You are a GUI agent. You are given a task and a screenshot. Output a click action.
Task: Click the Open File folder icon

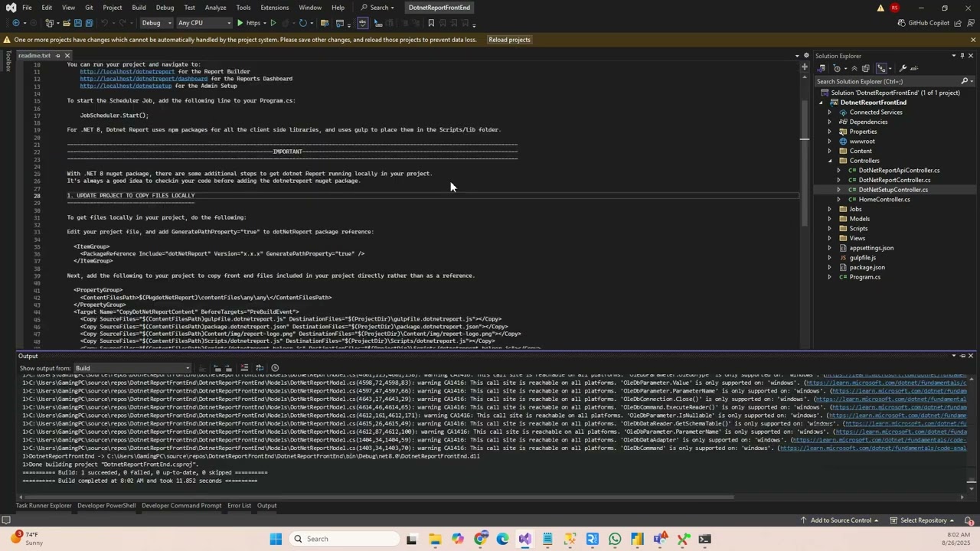[67, 23]
